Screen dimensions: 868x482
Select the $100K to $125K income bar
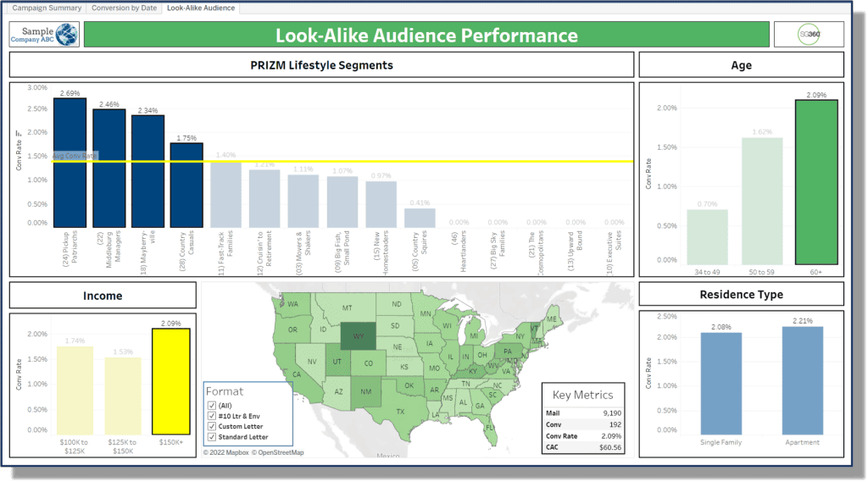(x=75, y=391)
